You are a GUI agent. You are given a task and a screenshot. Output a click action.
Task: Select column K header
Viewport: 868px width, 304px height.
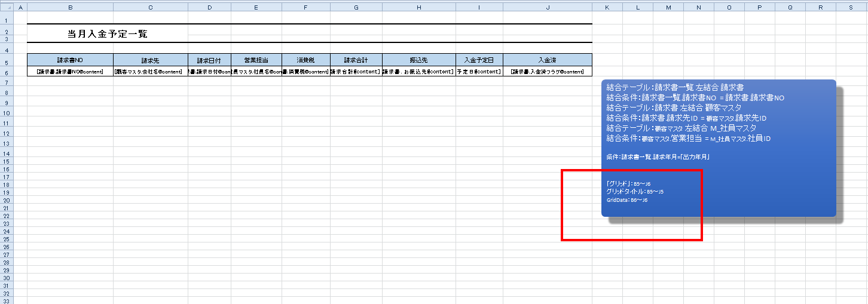(x=607, y=7)
